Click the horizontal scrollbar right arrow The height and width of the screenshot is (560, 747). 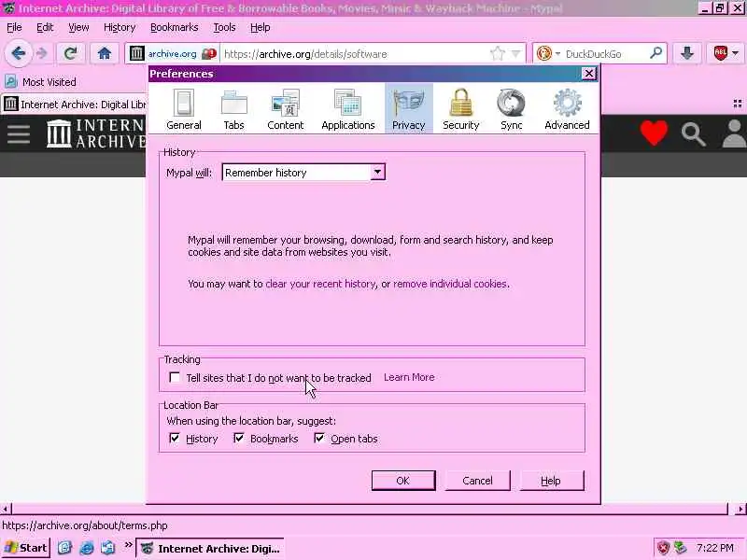point(740,509)
